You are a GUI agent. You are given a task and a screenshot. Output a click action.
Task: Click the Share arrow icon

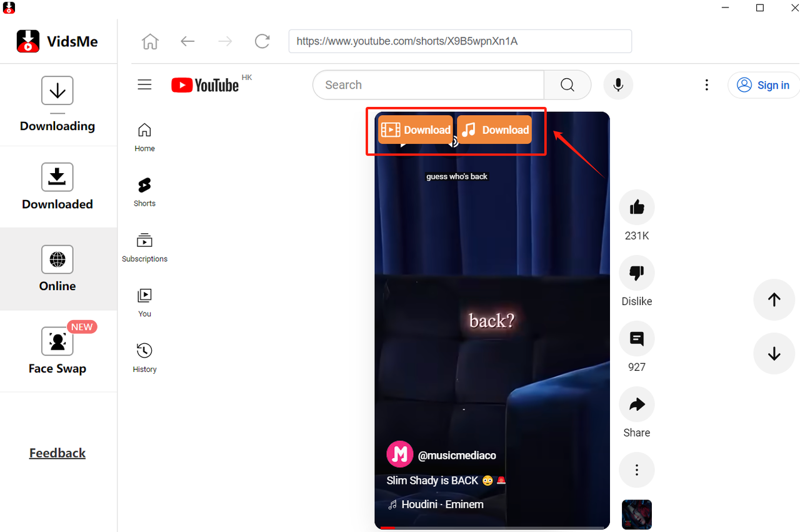click(637, 404)
